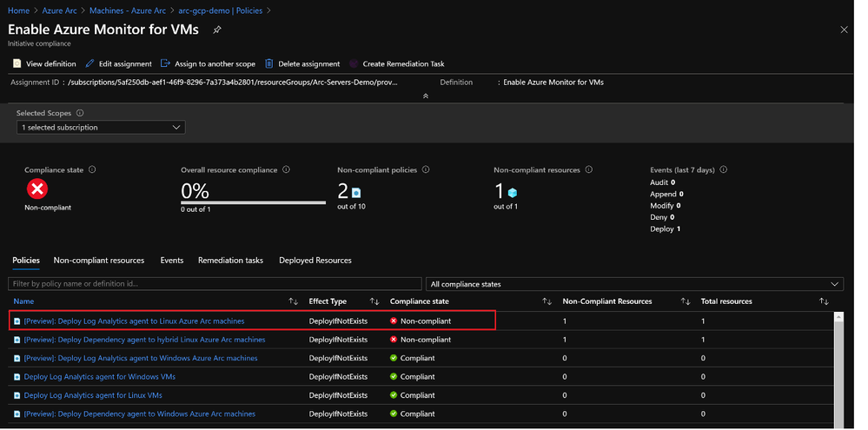Click the red Non-compliant state icon
868x430 pixels.
point(37,190)
